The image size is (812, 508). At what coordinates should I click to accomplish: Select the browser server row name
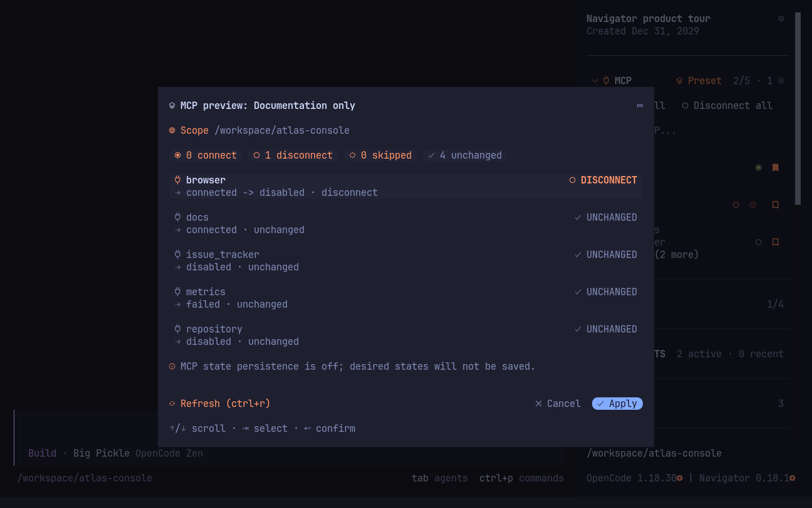coord(206,180)
